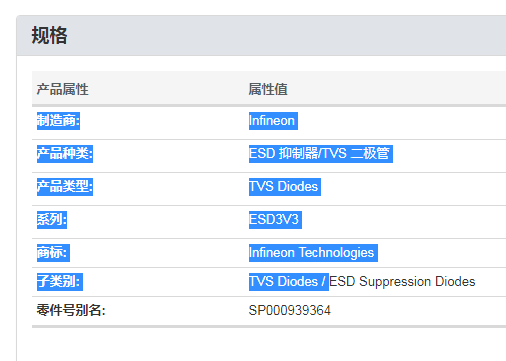The height and width of the screenshot is (361, 506).
Task: Click the Infineon manufacturer value
Action: click(x=273, y=121)
